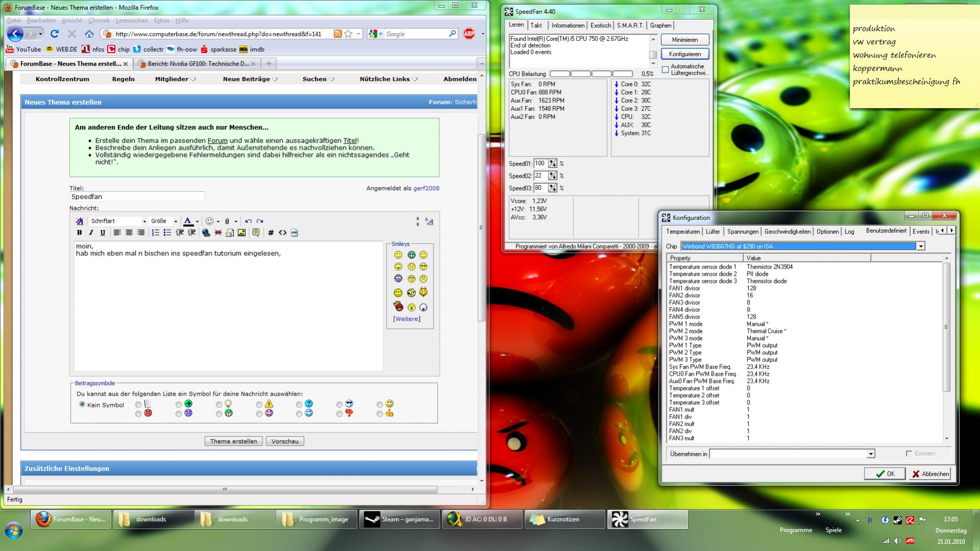Insert an unordered bullet list in the editor
The height and width of the screenshot is (551, 980).
[x=168, y=233]
